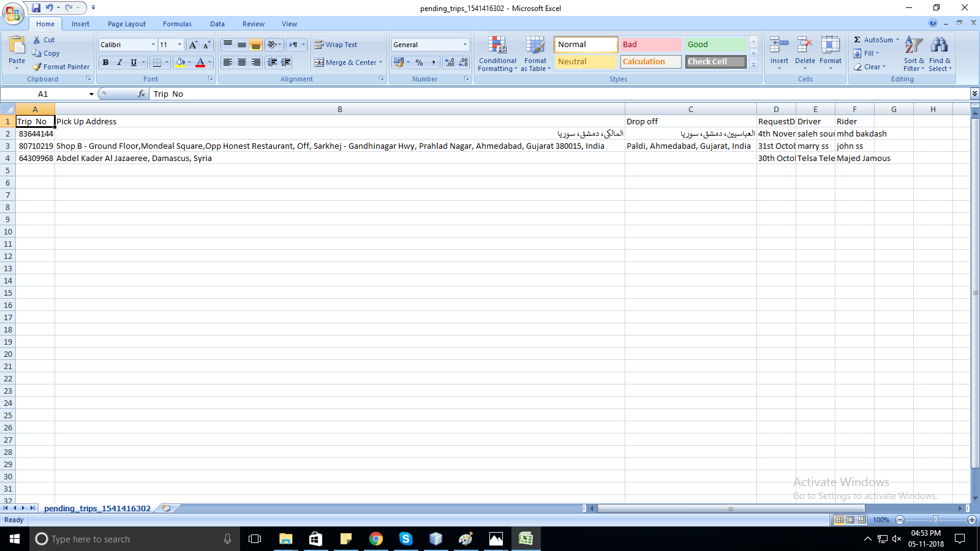Toggle Italic formatting

119,62
